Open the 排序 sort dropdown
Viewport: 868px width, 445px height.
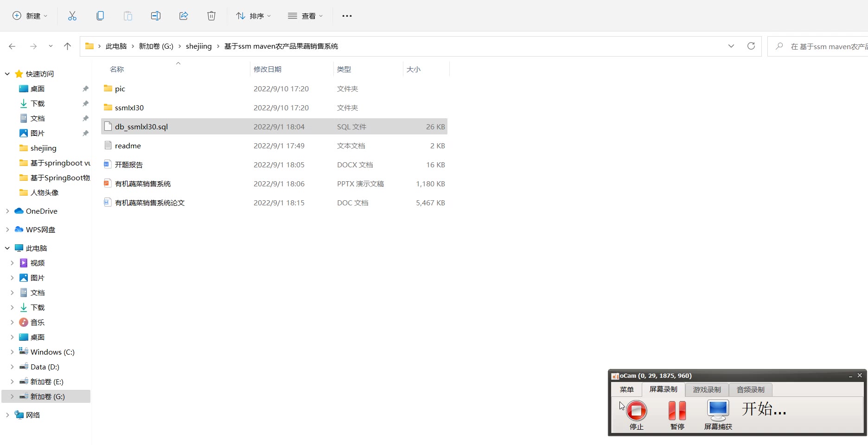[x=253, y=16]
